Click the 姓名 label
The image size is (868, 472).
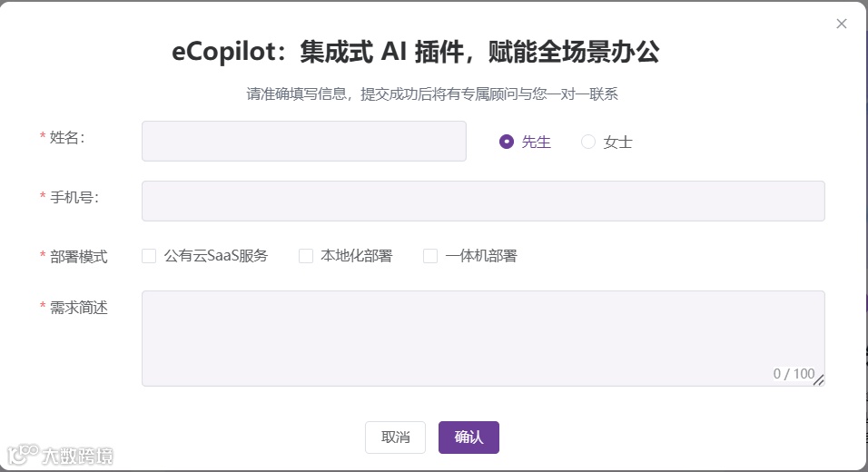(67, 137)
